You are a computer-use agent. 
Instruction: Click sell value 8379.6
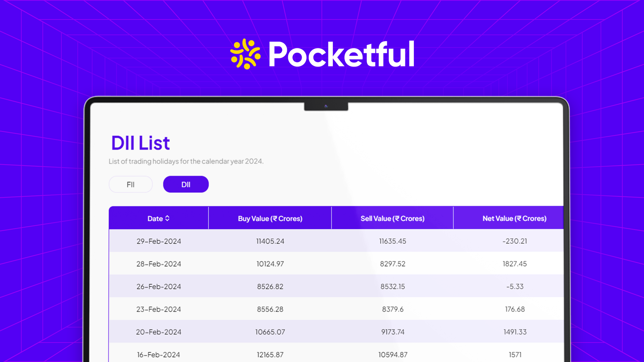click(x=392, y=309)
